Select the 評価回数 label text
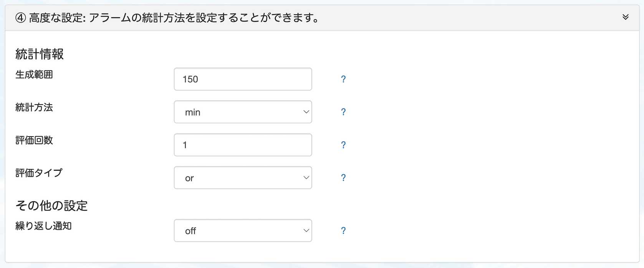644x268 pixels. tap(34, 140)
